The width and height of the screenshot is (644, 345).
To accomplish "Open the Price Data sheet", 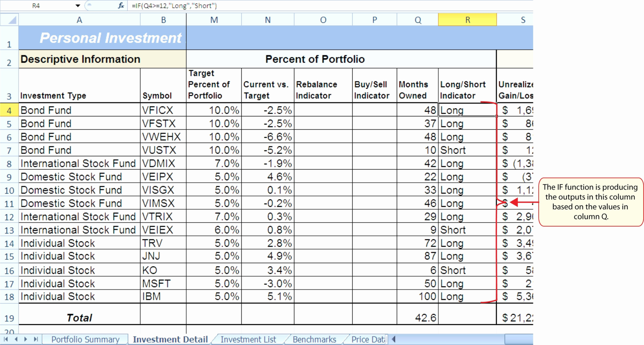I will click(x=368, y=339).
